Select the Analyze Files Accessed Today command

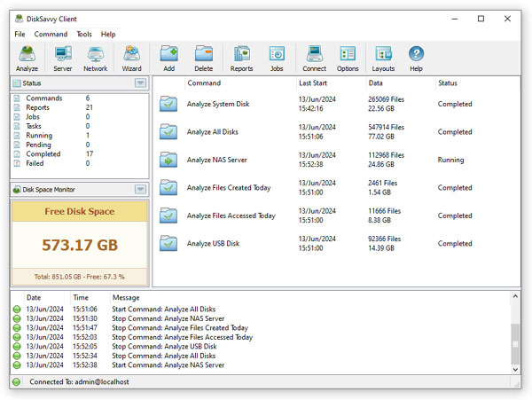231,216
